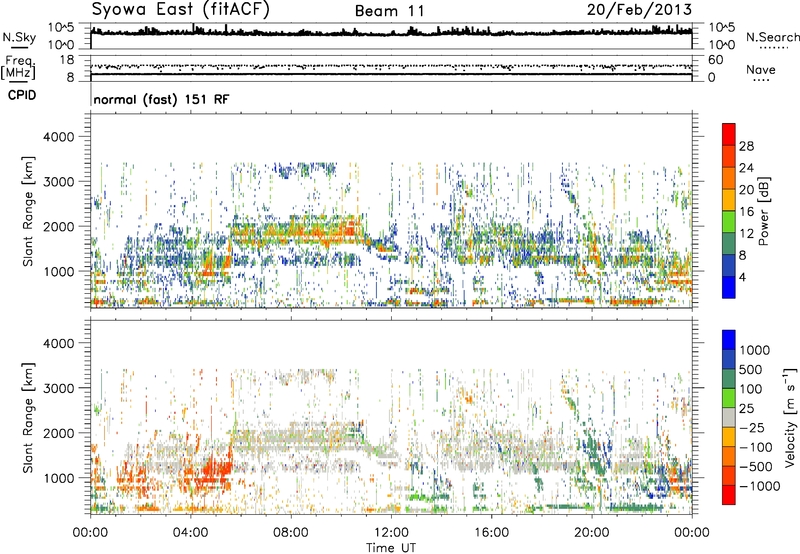The image size is (800, 554).
Task: Click the '-25' tick on Velocity color bar
Action: pos(752,427)
